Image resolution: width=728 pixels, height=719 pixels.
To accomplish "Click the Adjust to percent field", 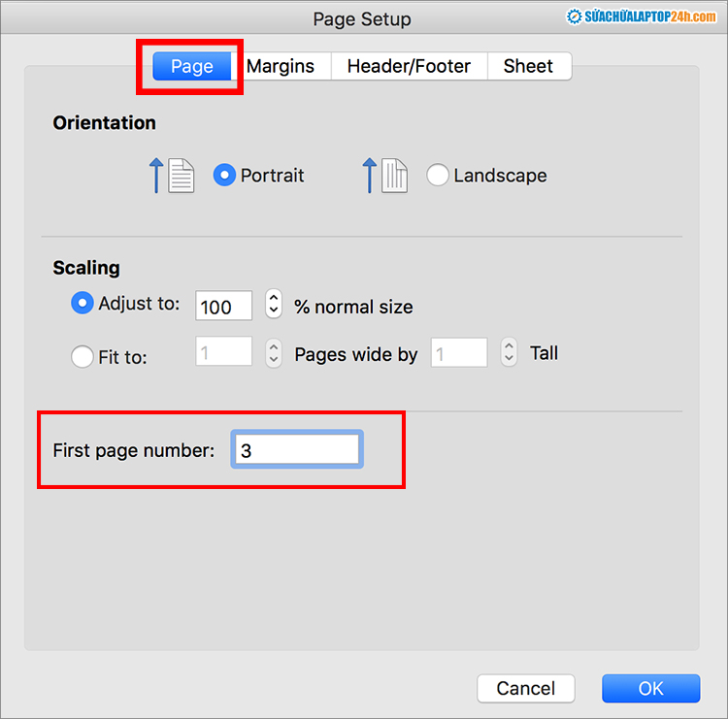I will (x=224, y=306).
